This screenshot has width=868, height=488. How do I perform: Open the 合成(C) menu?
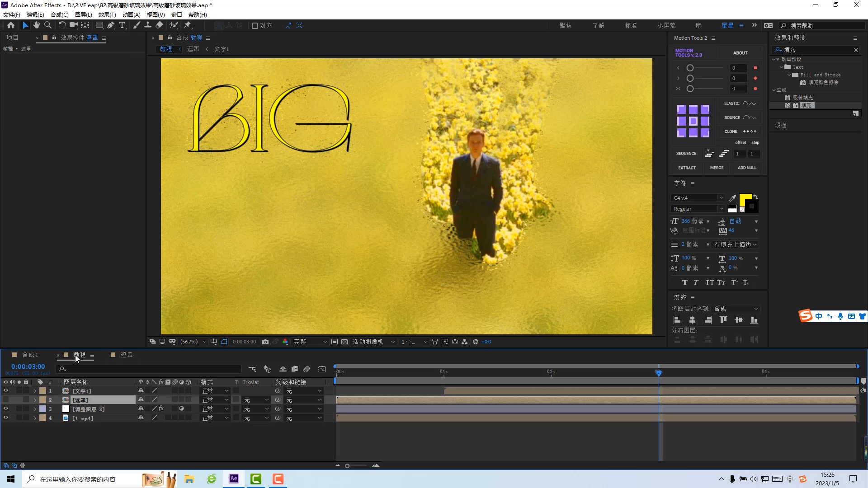tap(59, 14)
